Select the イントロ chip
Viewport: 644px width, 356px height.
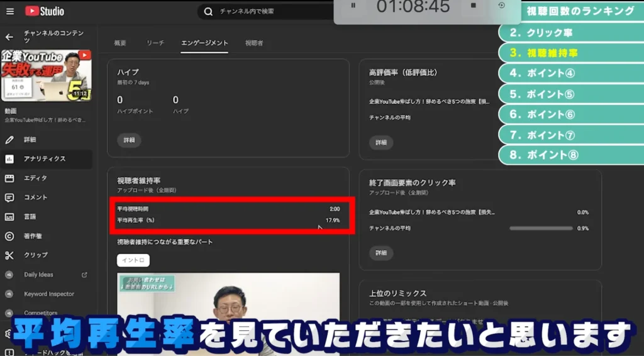(x=133, y=260)
